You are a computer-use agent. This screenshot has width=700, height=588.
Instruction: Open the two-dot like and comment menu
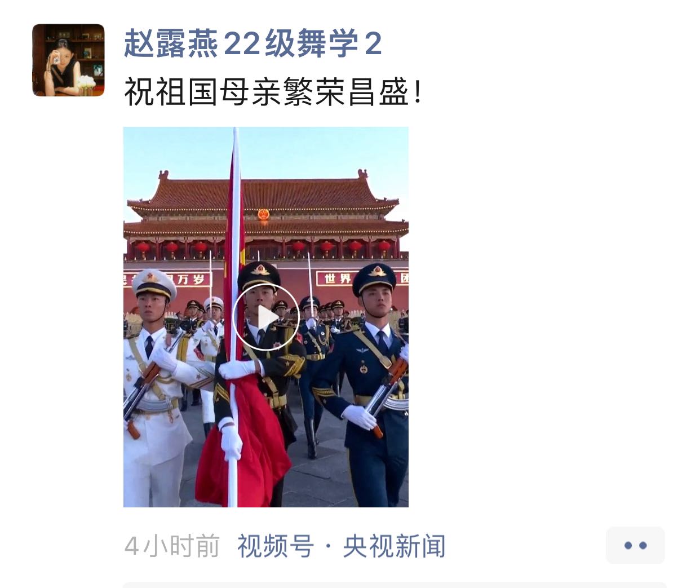[x=635, y=545]
